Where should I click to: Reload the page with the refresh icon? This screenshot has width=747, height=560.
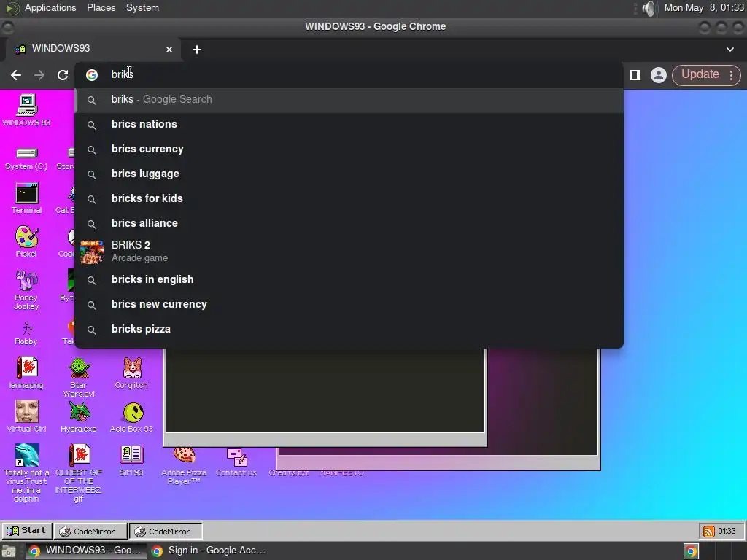coord(63,75)
